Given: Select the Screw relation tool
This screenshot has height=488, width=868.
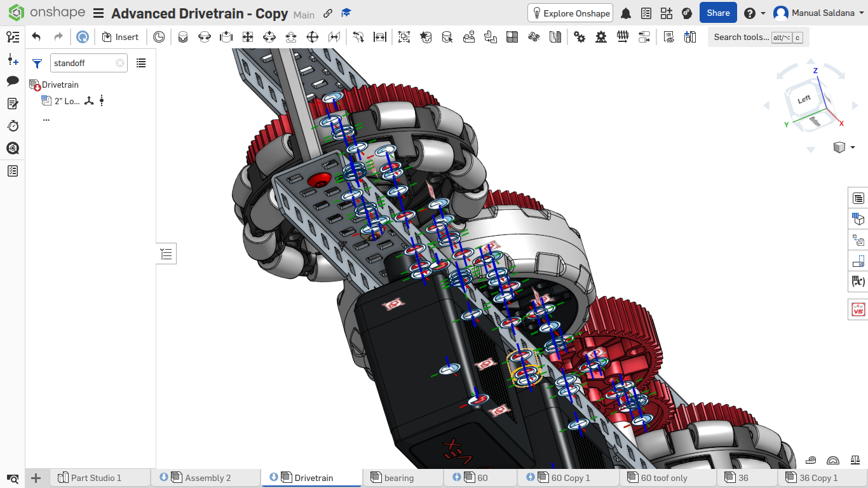Looking at the screenshot, I should point(623,37).
